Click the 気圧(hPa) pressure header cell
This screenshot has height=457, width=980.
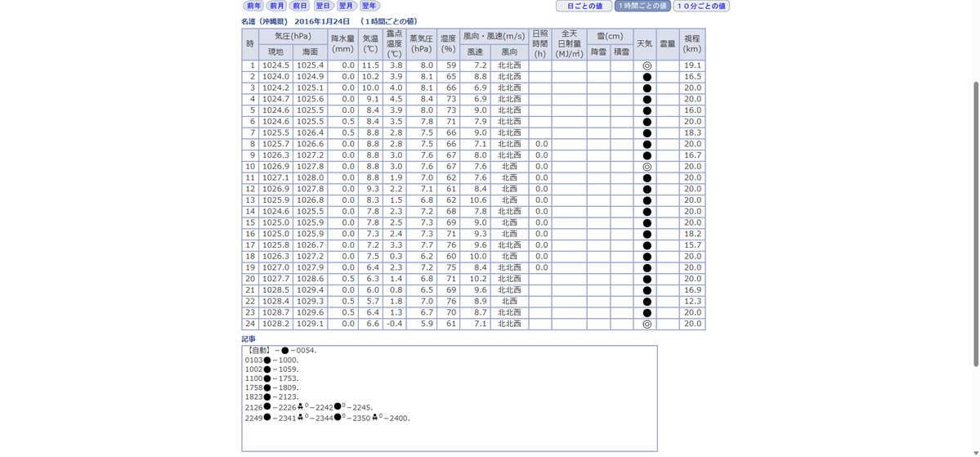(x=293, y=36)
